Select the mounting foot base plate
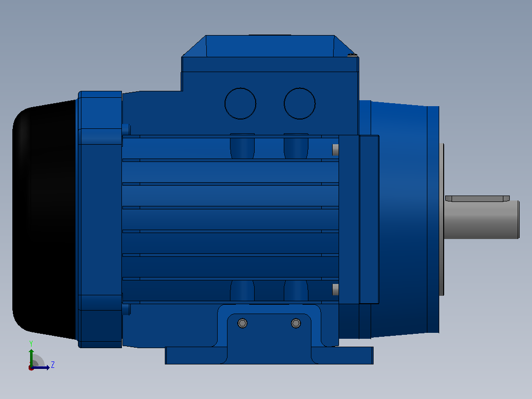The width and height of the screenshot is (532, 399). [x=269, y=356]
